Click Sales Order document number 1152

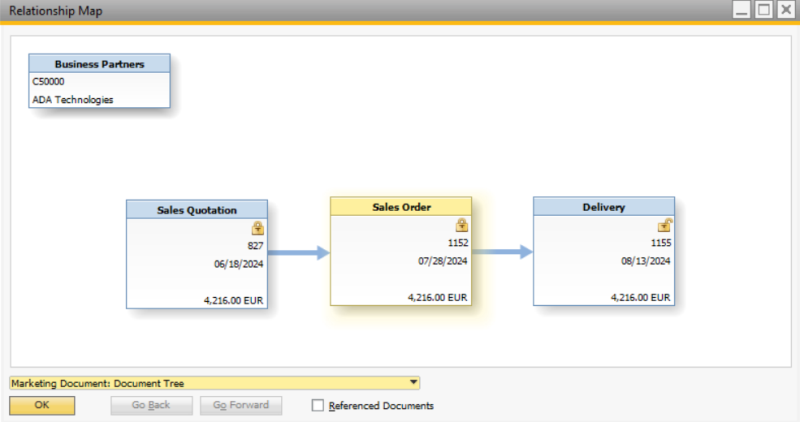[458, 243]
